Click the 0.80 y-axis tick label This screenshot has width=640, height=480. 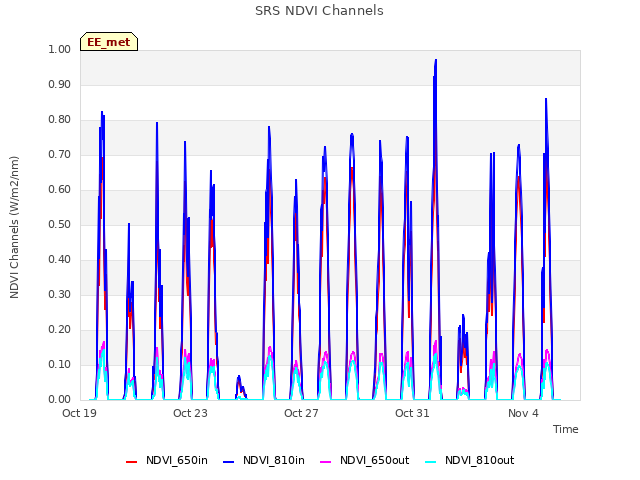click(60, 120)
